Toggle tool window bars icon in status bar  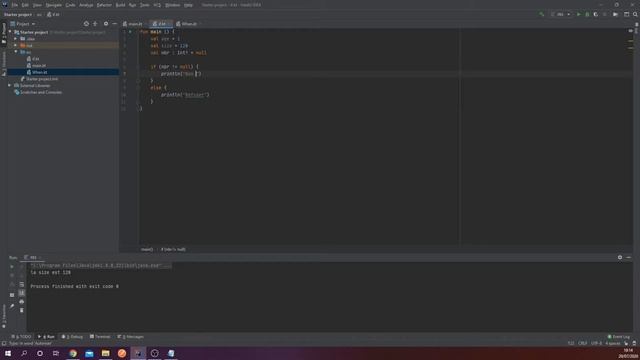click(4, 344)
